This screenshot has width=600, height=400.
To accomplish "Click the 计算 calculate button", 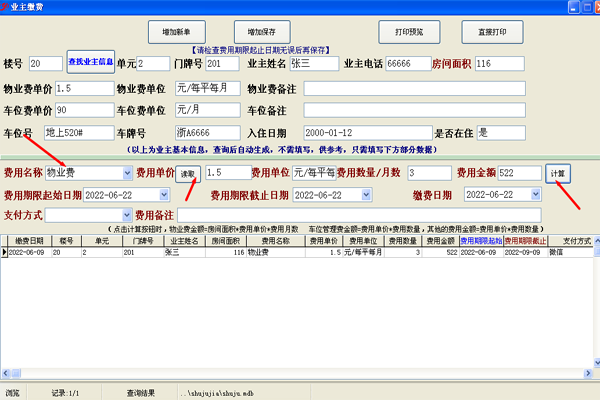I will tap(558, 174).
